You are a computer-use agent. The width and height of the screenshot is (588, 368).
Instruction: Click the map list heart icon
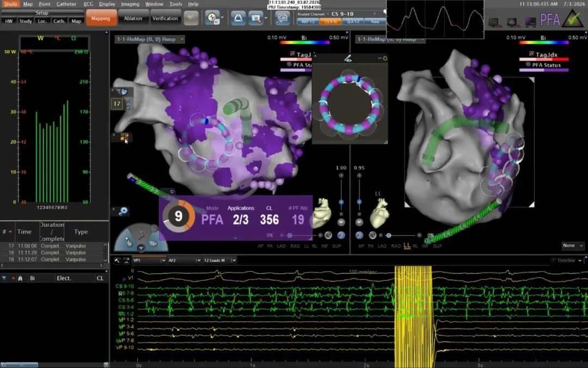tap(122, 92)
